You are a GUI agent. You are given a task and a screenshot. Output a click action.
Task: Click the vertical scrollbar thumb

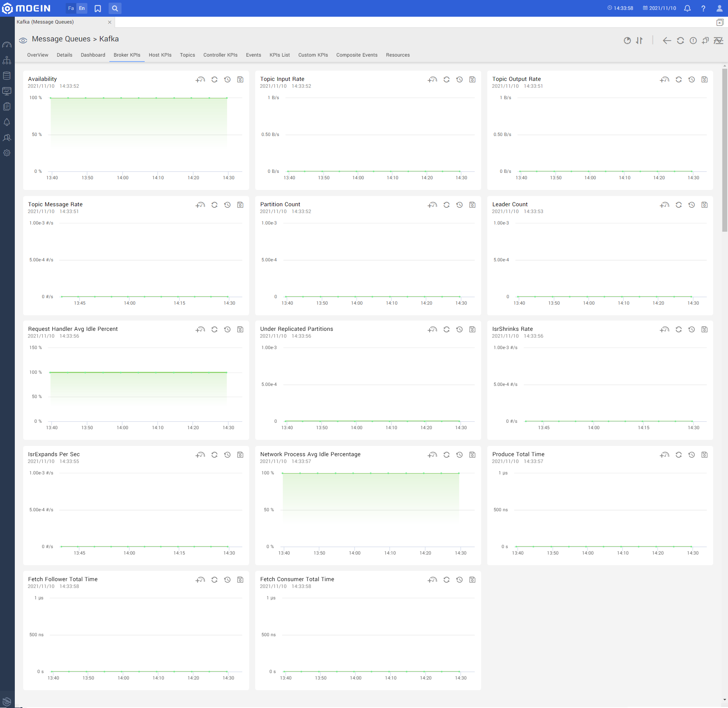[x=725, y=150]
